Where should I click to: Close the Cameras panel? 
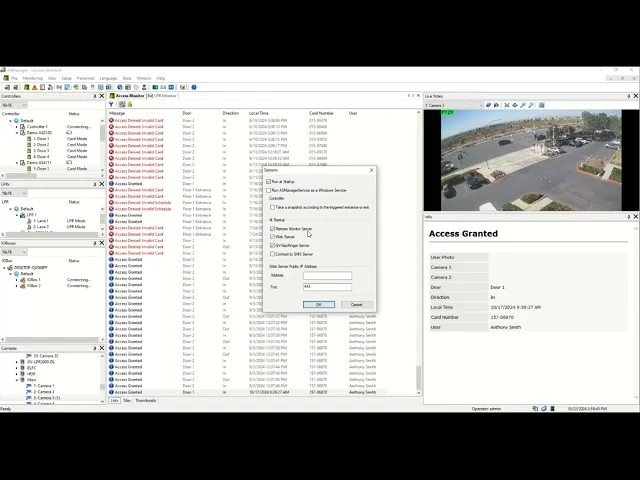[102, 348]
